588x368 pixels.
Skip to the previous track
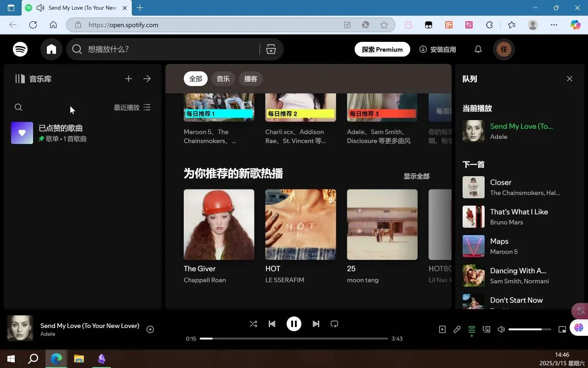[x=272, y=324]
